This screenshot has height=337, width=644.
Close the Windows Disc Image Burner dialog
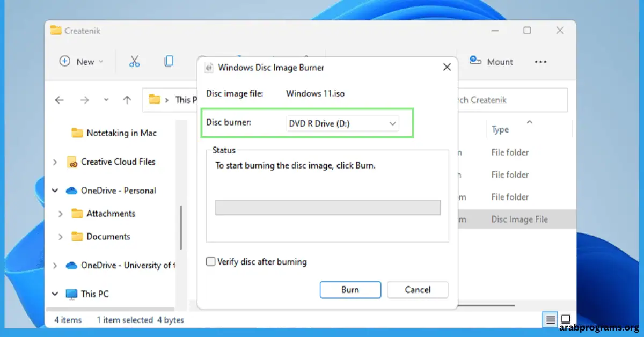pyautogui.click(x=447, y=67)
